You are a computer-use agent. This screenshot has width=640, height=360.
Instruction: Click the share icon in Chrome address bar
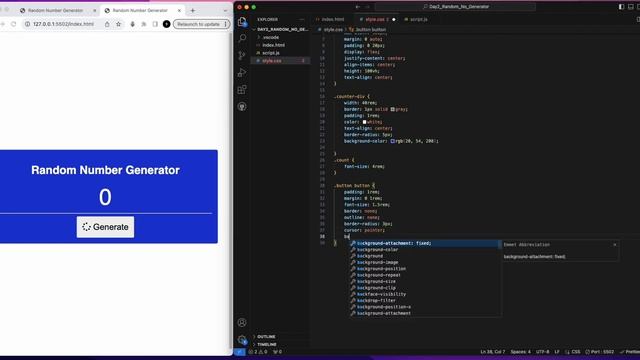coord(107,24)
